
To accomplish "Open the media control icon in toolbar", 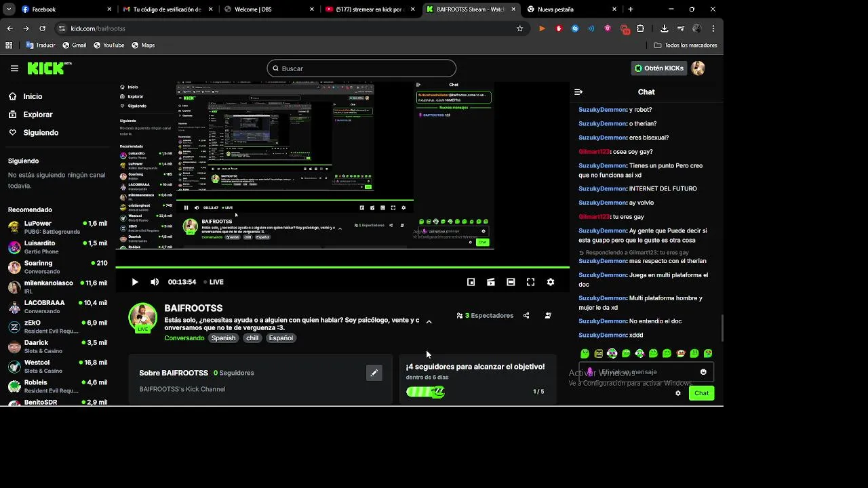I will pos(681,28).
